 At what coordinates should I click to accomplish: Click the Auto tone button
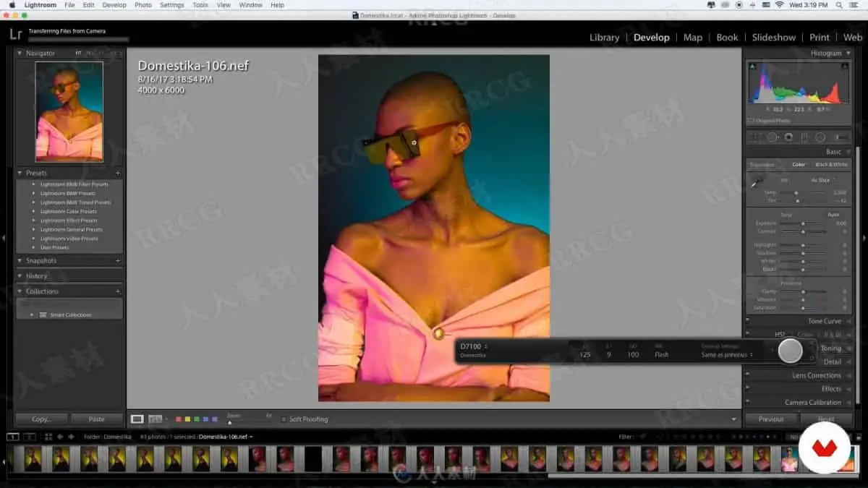(x=833, y=215)
